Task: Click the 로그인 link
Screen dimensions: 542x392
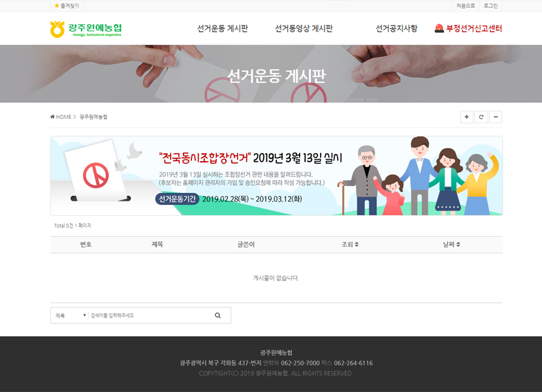Action: 490,6
